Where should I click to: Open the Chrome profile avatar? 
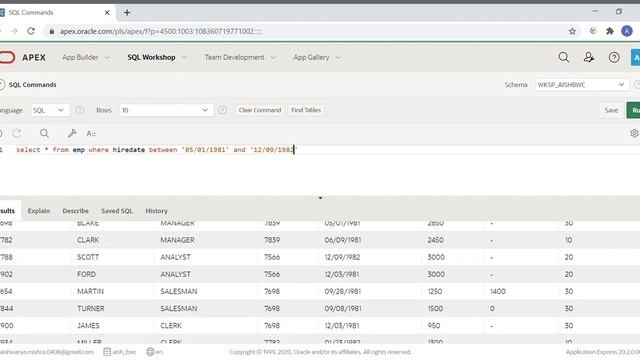pyautogui.click(x=627, y=31)
